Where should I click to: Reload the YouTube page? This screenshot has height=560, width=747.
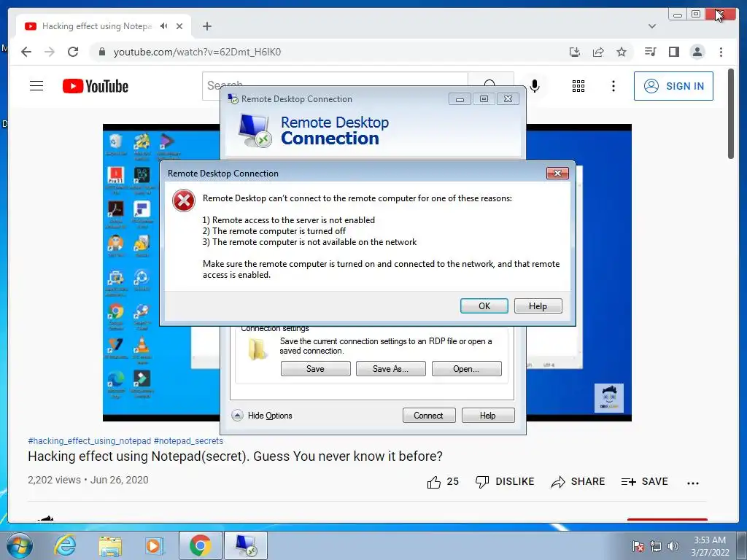pos(73,52)
